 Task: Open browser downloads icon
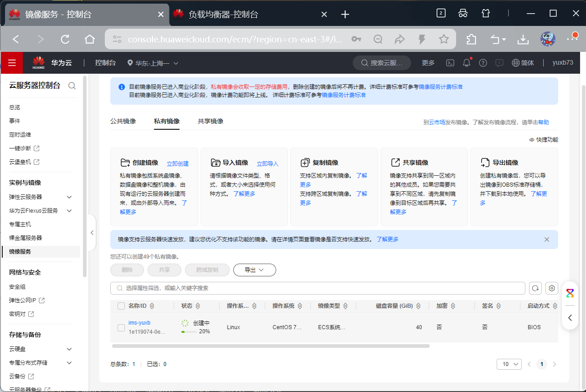point(523,40)
